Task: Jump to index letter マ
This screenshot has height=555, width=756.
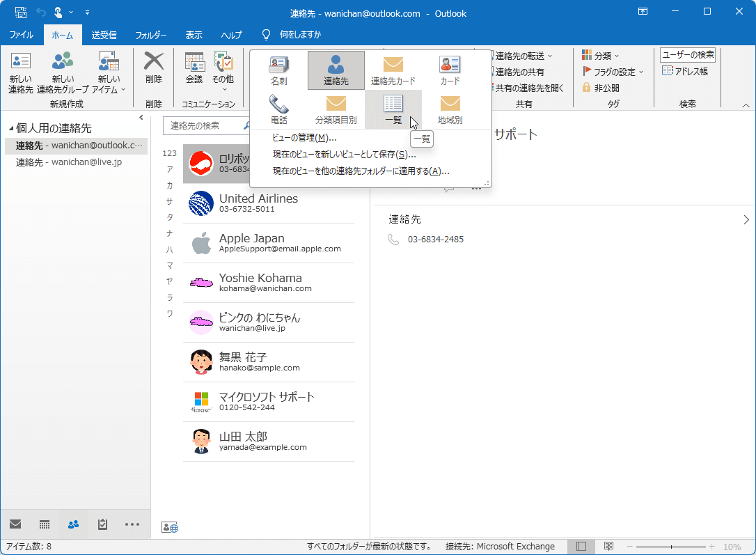Action: (169, 265)
